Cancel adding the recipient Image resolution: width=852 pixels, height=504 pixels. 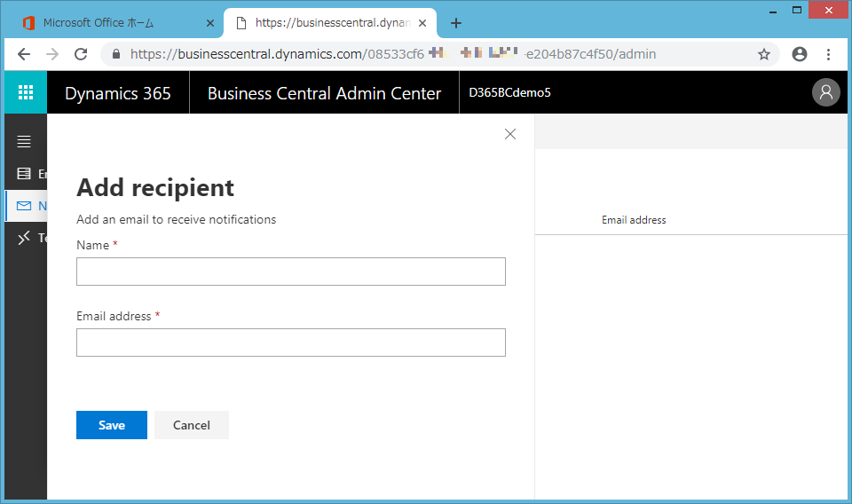[x=192, y=425]
